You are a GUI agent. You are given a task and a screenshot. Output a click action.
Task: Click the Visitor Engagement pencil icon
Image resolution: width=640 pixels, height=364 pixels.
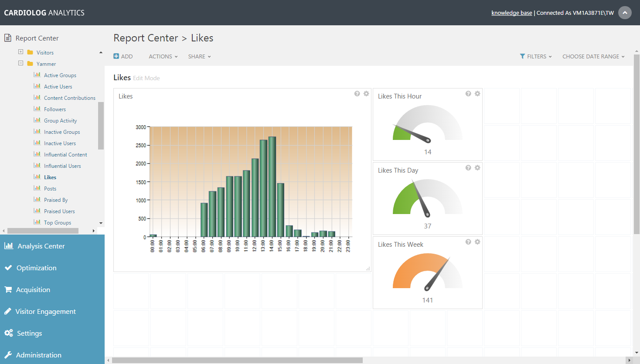8,311
